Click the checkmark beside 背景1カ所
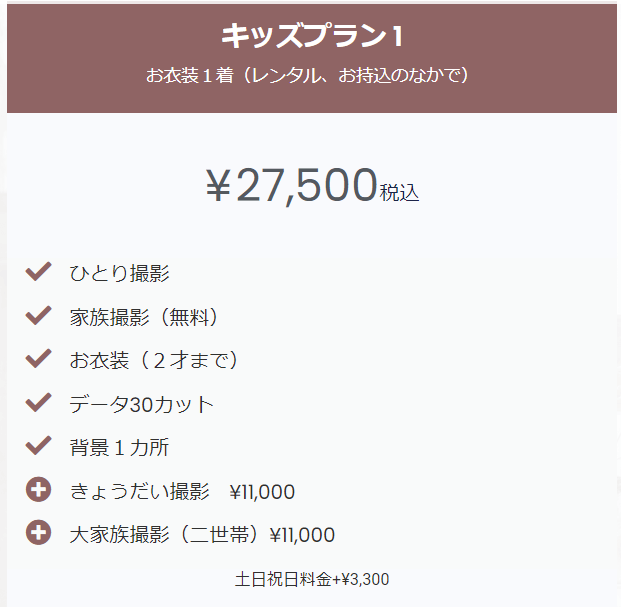Image resolution: width=621 pixels, height=607 pixels. pos(38,446)
